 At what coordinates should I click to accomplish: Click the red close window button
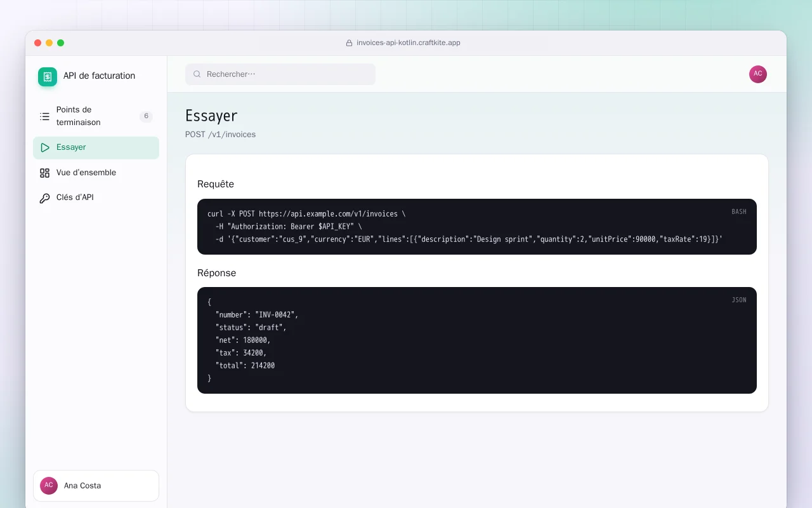click(38, 43)
